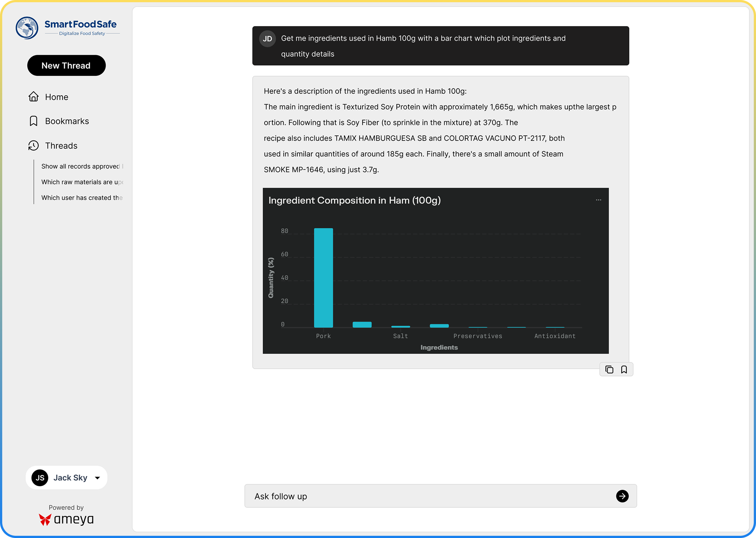This screenshot has height=538, width=756.
Task: Open thread 'Which raw materials are'
Action: click(x=81, y=182)
